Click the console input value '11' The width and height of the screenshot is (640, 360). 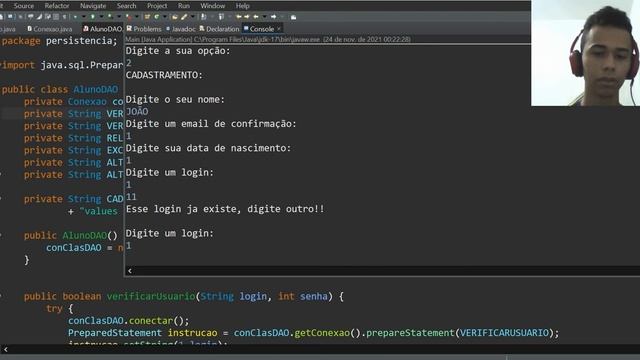tap(131, 197)
